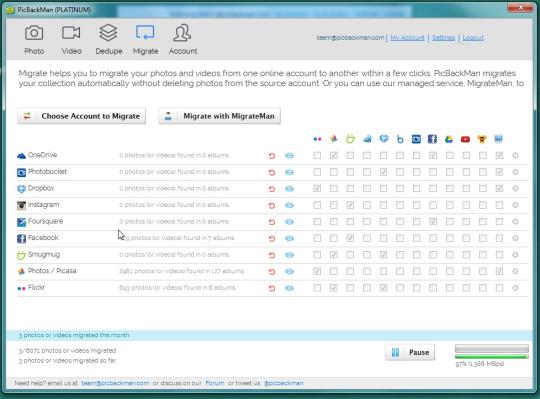Click the eye icon for Flickr
The image size is (540, 399).
tap(289, 288)
